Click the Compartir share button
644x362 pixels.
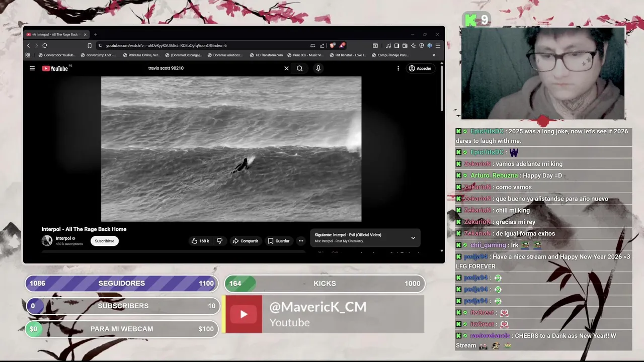click(x=245, y=241)
